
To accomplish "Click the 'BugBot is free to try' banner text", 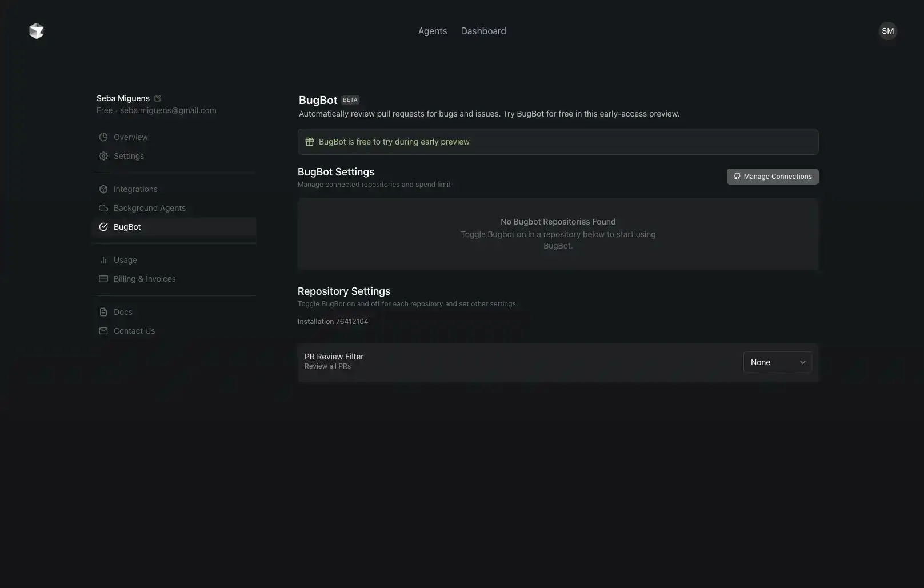I will click(x=394, y=142).
